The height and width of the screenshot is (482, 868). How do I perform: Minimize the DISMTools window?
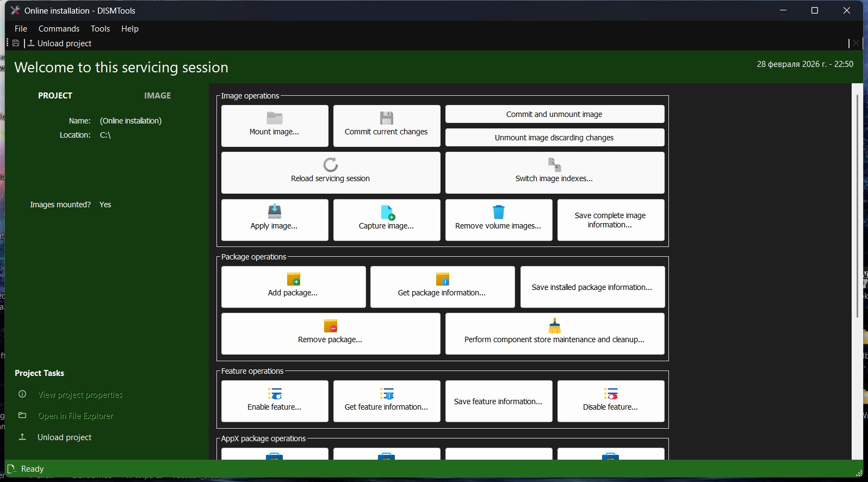783,10
